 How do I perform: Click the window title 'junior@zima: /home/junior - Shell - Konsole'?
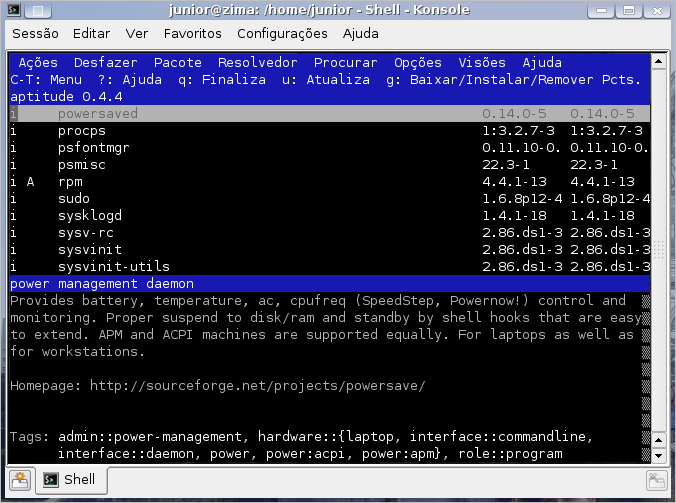point(319,10)
